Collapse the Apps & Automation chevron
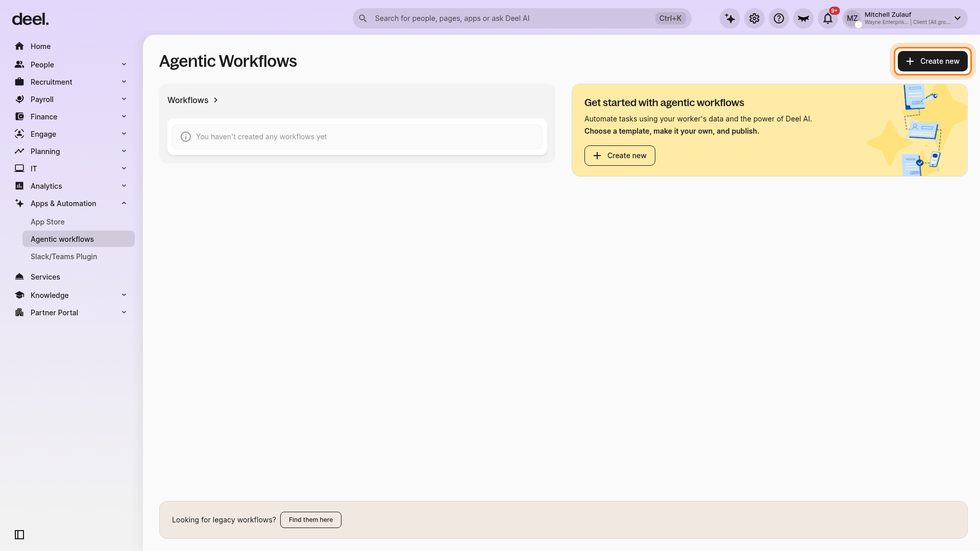 pyautogui.click(x=124, y=203)
